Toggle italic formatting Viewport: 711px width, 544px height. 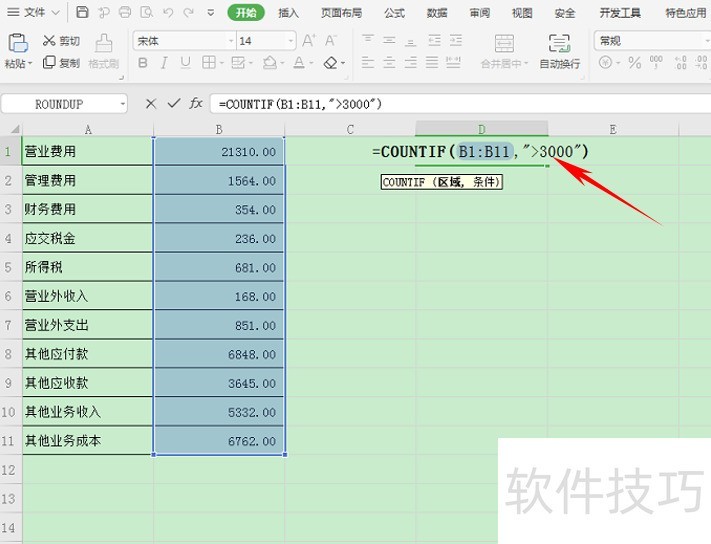coord(164,63)
